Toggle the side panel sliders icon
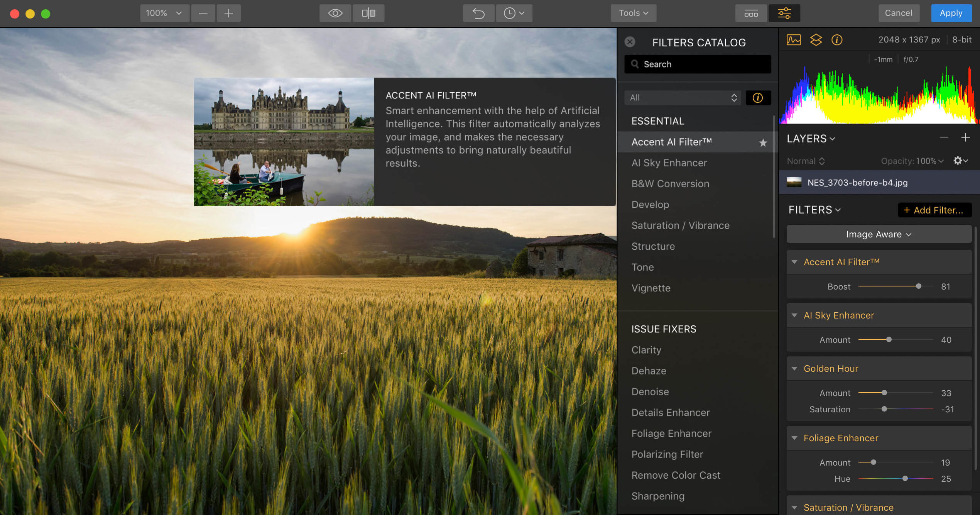 pos(784,13)
